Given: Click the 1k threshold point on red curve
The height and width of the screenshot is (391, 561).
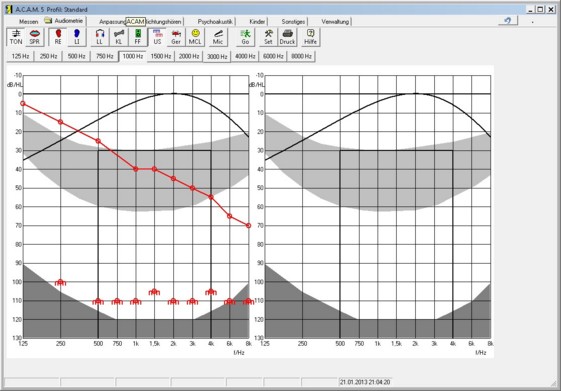Looking at the screenshot, I should click(136, 169).
